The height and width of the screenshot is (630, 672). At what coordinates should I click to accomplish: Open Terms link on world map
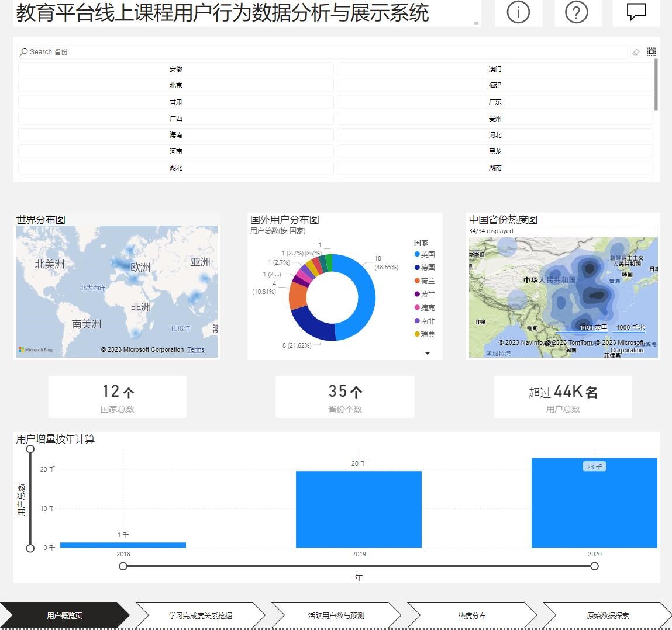[196, 350]
